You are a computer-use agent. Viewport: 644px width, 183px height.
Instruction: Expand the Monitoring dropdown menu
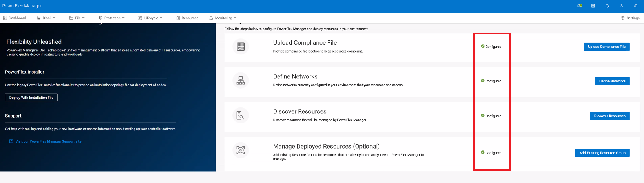click(223, 18)
